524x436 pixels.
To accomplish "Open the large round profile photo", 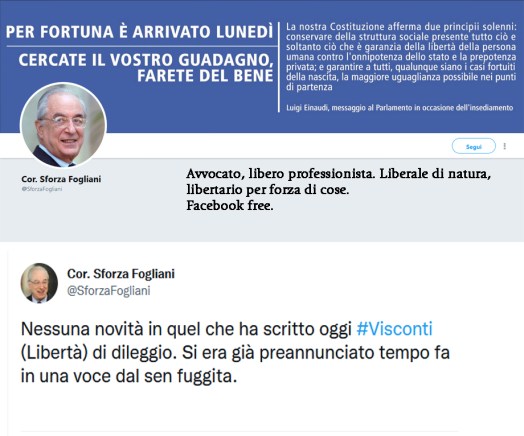I will 63,125.
